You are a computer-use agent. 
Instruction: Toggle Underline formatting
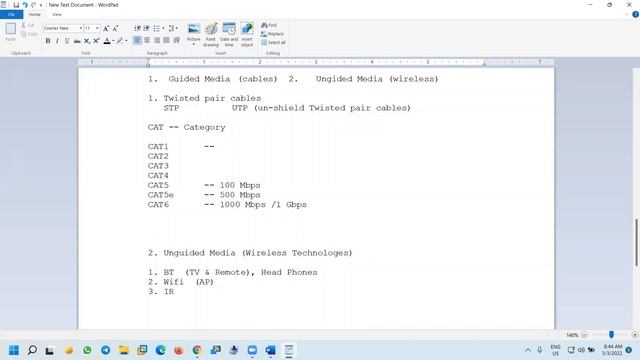[67, 41]
